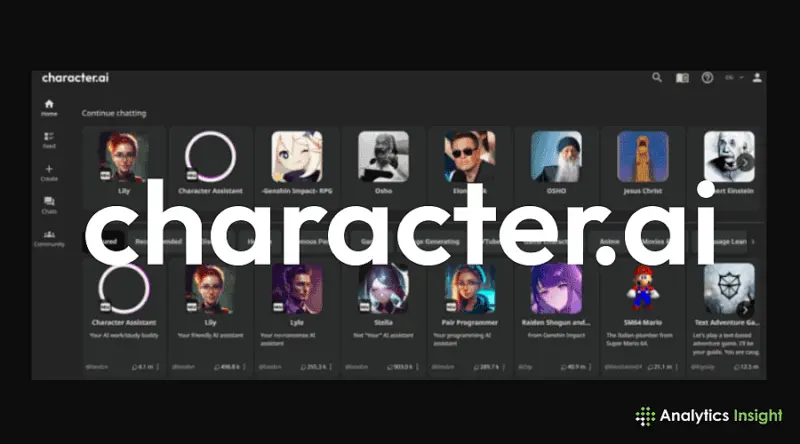This screenshot has height=444, width=800.
Task: Open the Pair Programmer character card
Action: pyautogui.click(x=469, y=318)
